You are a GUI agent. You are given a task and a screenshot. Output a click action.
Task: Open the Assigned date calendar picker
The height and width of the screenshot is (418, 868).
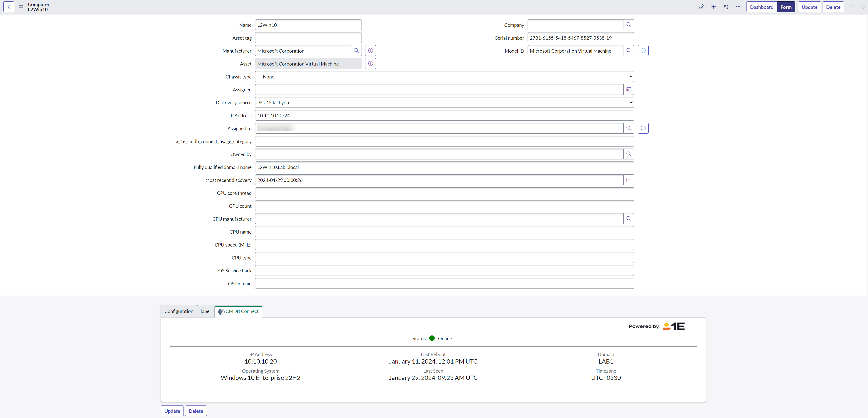click(629, 90)
